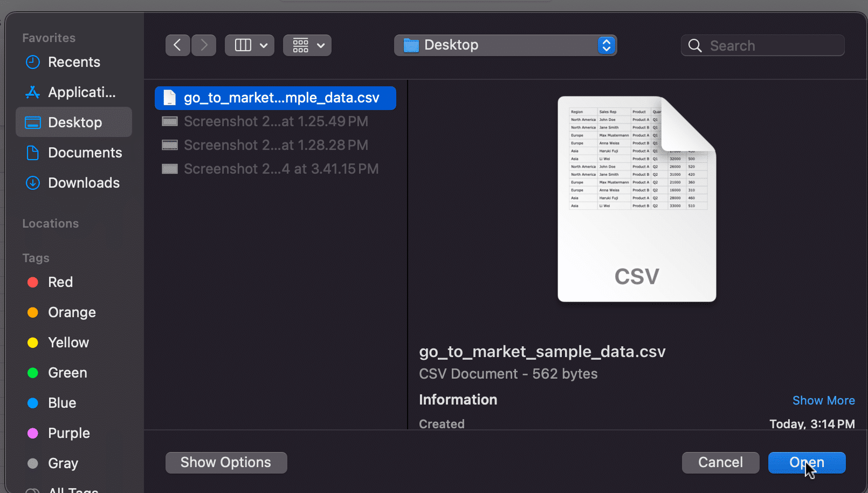The height and width of the screenshot is (493, 868).
Task: Select the Purple tag
Action: (x=74, y=433)
